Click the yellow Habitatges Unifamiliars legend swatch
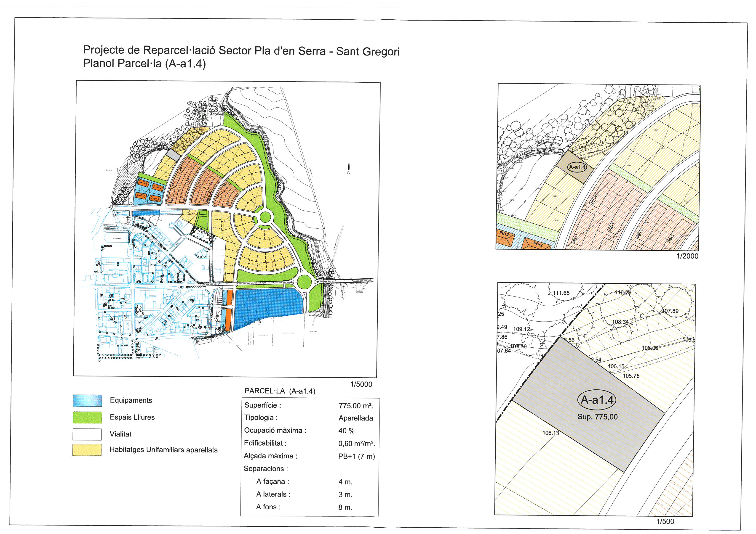This screenshot has width=756, height=534. coord(87,450)
